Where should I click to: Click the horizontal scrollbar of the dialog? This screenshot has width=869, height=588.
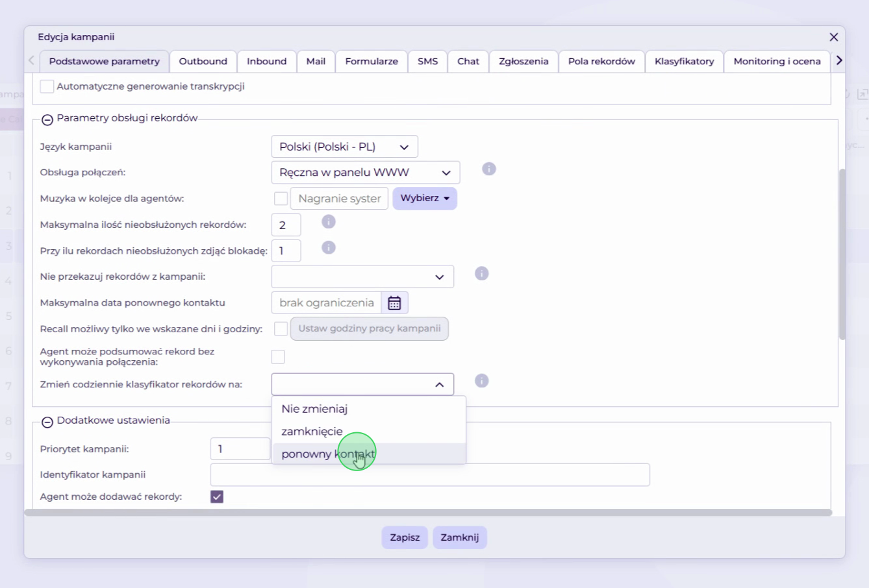tap(428, 513)
